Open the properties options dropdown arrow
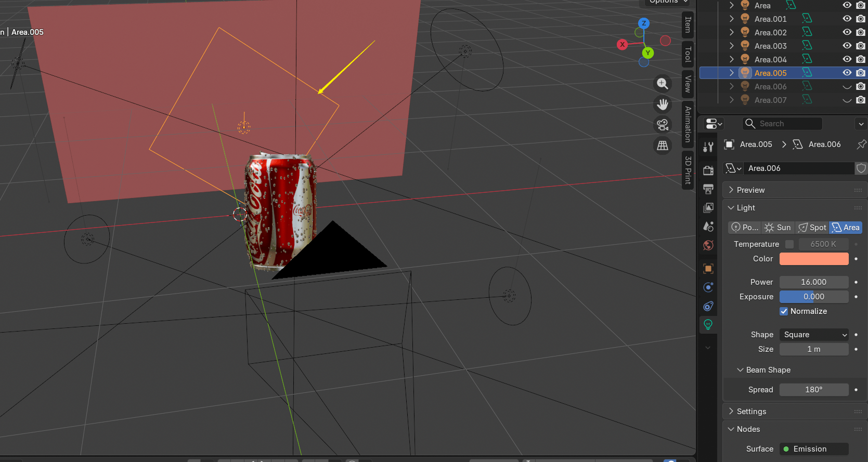 pos(861,124)
